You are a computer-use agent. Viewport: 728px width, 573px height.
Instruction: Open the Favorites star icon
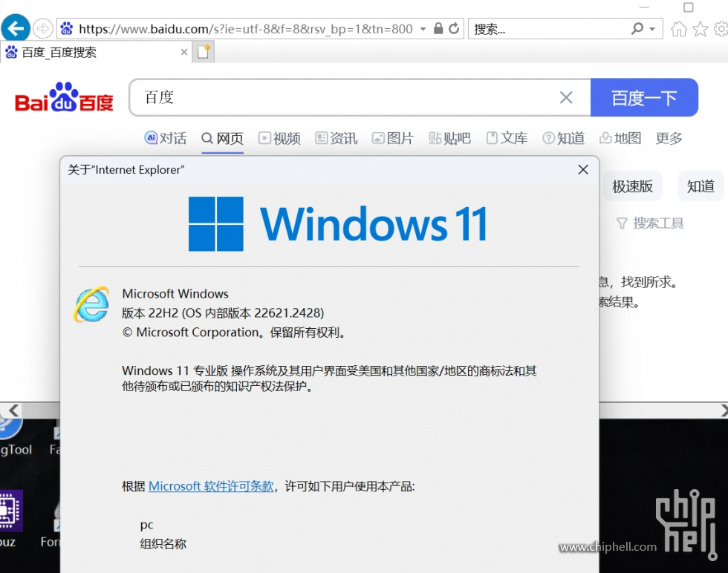pyautogui.click(x=700, y=29)
